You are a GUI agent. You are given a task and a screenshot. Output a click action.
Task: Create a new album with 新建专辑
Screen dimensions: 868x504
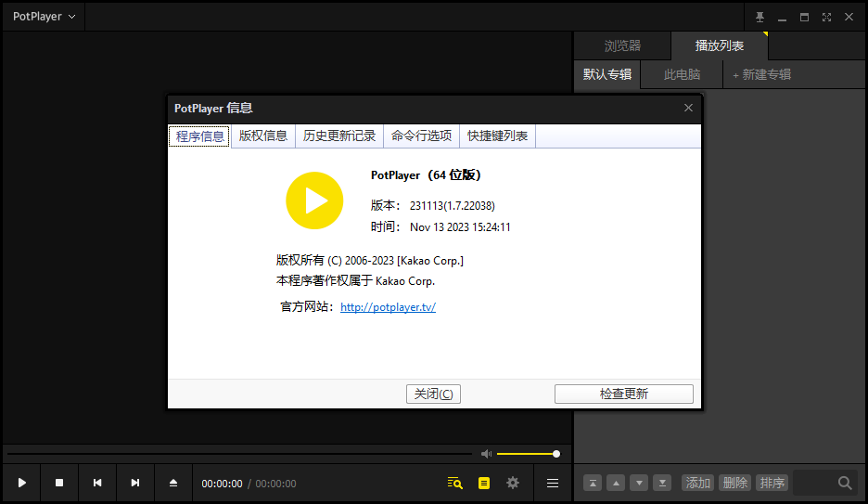coord(761,74)
